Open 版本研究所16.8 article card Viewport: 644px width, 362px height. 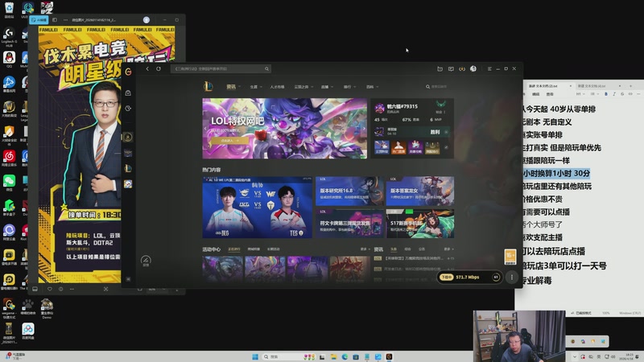point(349,191)
